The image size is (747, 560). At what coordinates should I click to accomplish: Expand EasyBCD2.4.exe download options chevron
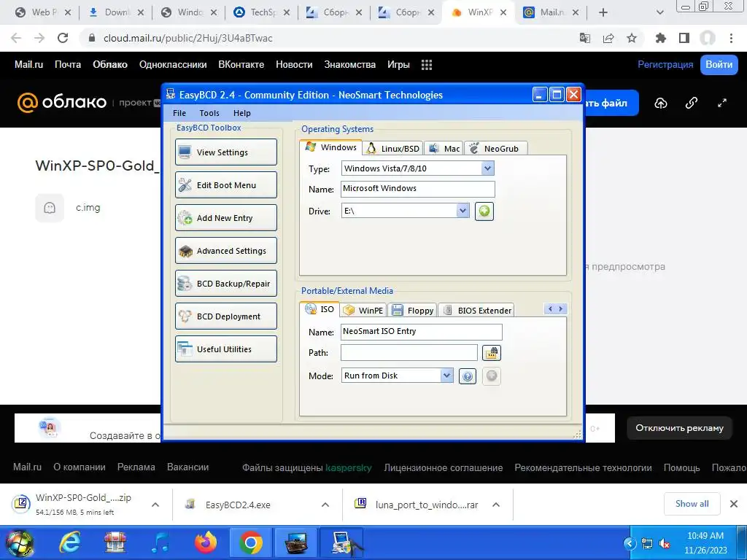pyautogui.click(x=325, y=505)
